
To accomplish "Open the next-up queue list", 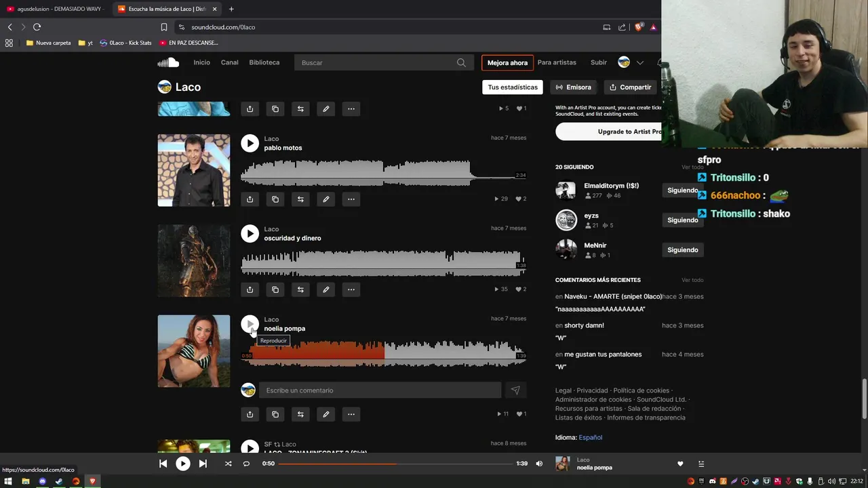I will click(701, 464).
